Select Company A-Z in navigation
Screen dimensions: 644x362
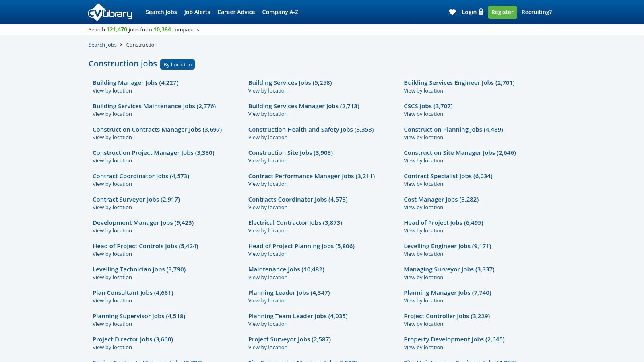pos(280,12)
